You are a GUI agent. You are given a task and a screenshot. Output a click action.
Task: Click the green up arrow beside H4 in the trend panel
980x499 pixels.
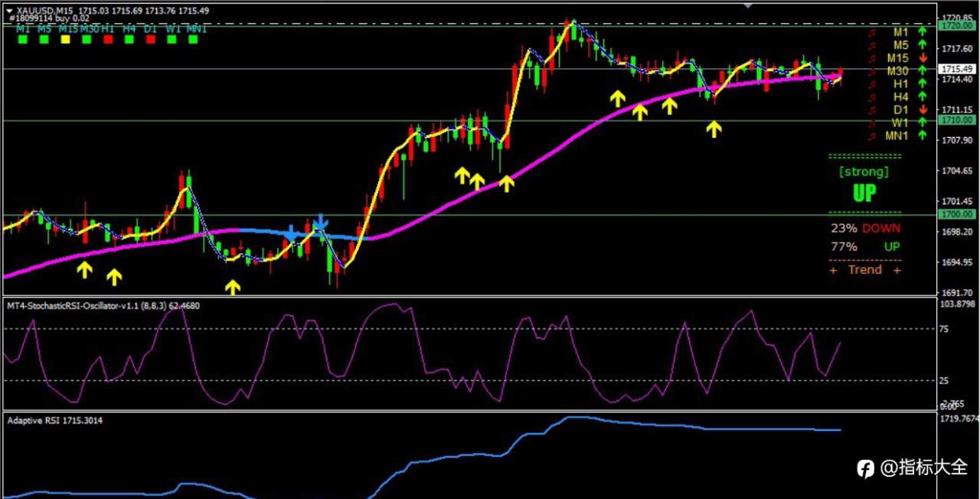point(923,97)
